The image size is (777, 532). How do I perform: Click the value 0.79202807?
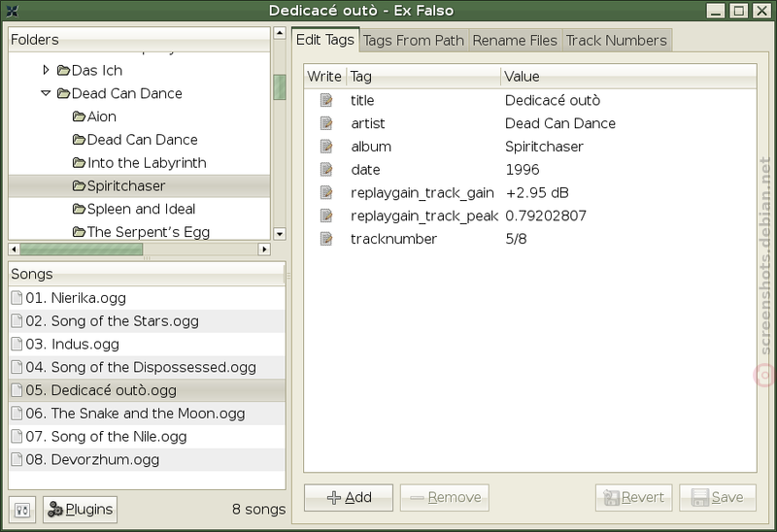click(x=546, y=216)
